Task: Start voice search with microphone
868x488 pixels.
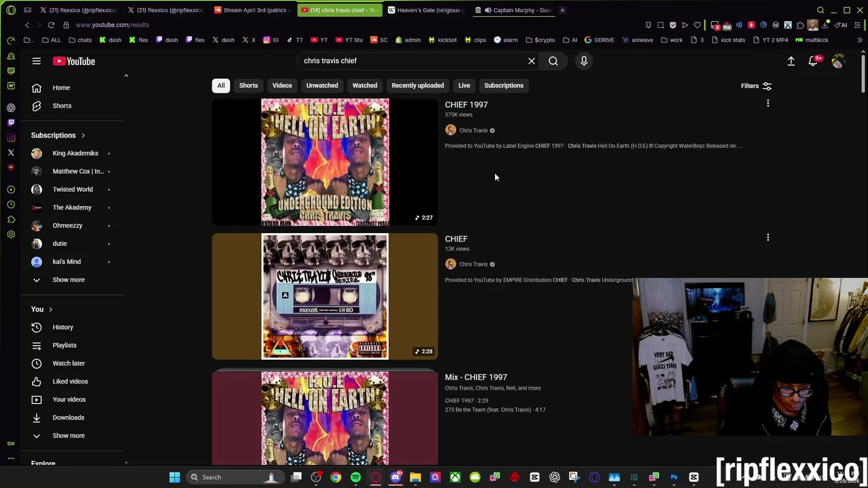Action: click(584, 61)
